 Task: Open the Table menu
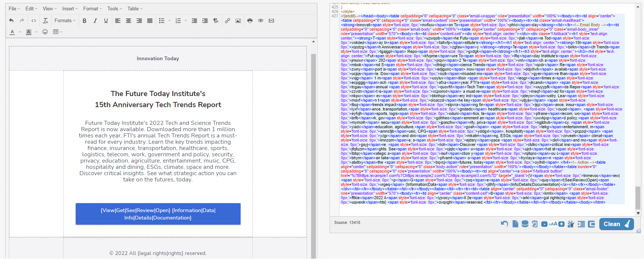coord(135,8)
